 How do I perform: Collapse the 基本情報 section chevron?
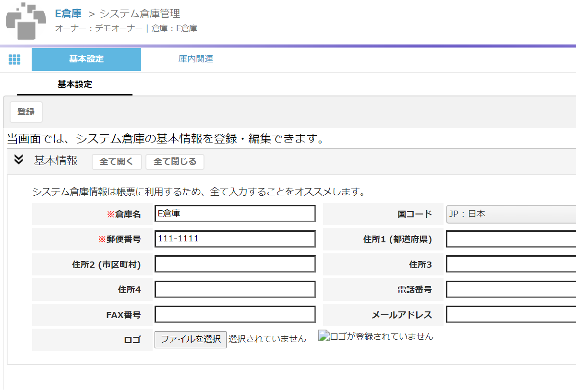pos(19,160)
